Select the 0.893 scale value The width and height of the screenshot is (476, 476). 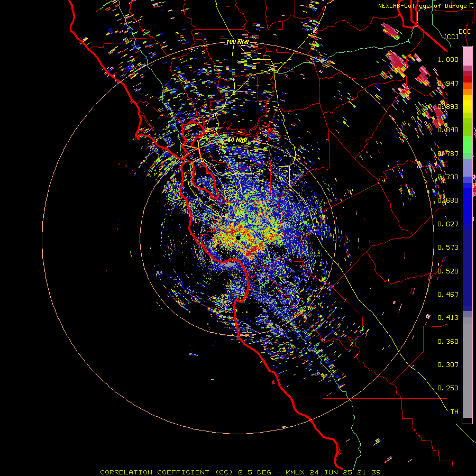click(x=448, y=106)
